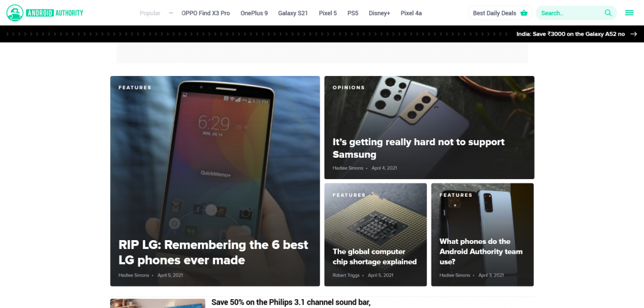Click the shopping basket deals icon
The width and height of the screenshot is (644, 308).
coord(524,13)
